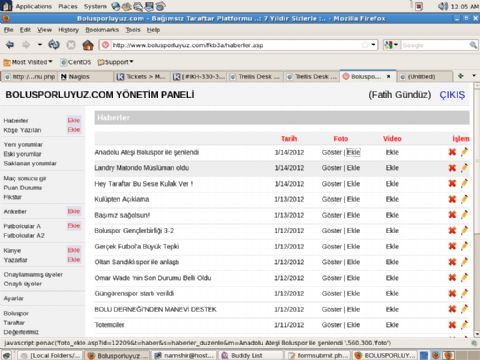
Task: Click the volume icon in system panel
Action: pos(443,6)
